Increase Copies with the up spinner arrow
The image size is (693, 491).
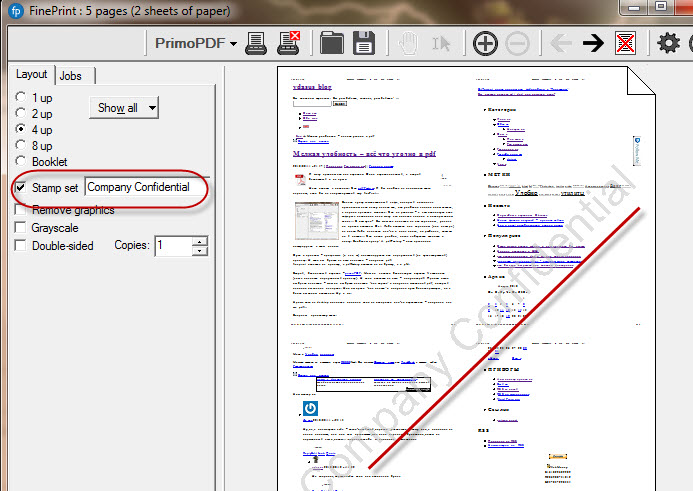click(201, 241)
